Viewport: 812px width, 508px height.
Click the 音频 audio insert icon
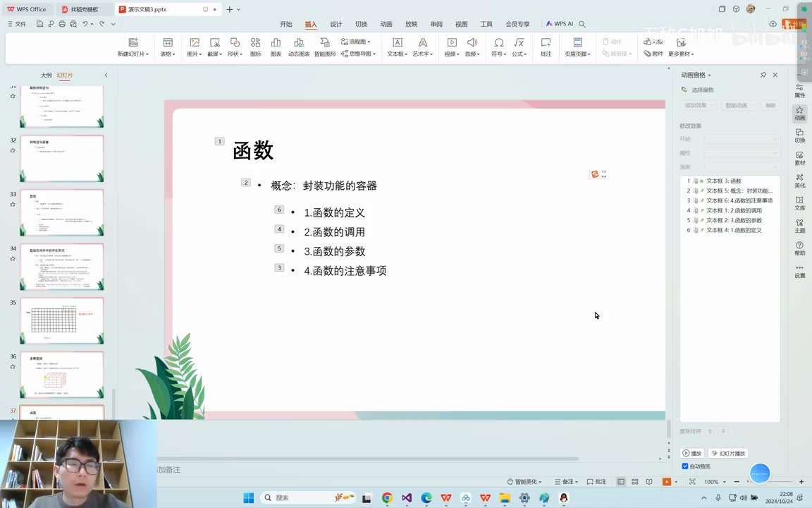[472, 42]
